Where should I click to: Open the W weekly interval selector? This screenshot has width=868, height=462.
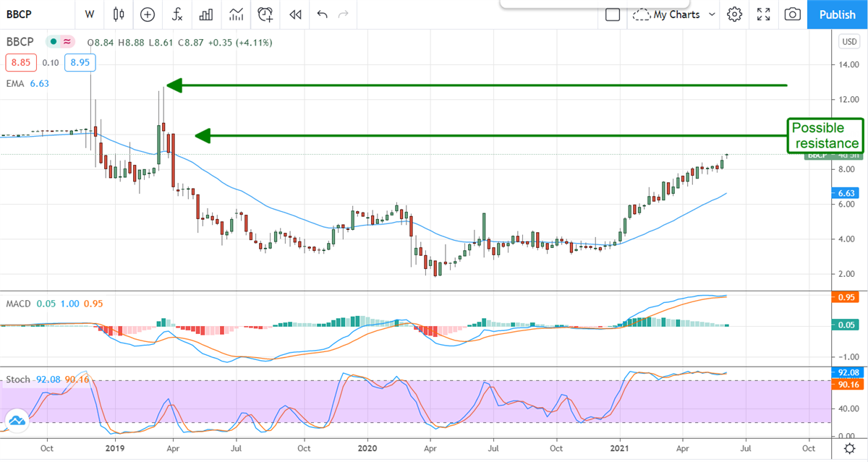pyautogui.click(x=90, y=14)
